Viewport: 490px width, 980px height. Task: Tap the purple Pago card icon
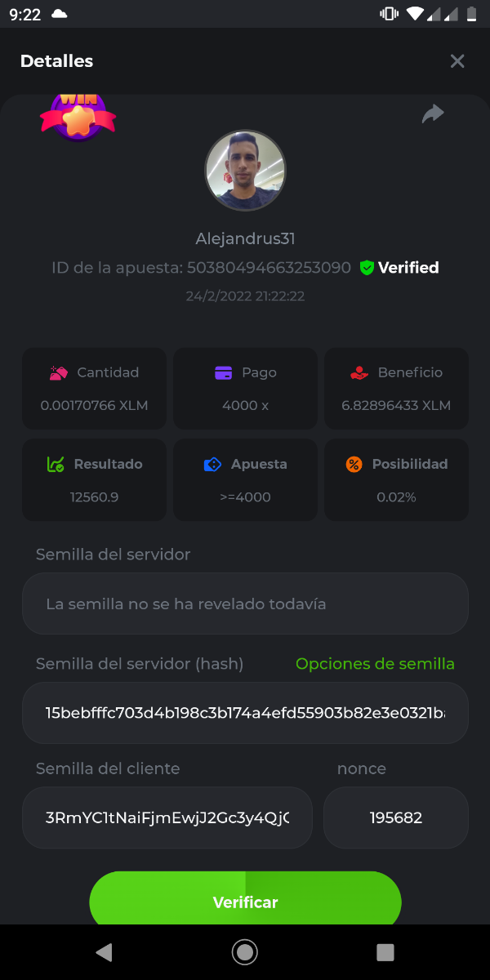click(223, 373)
